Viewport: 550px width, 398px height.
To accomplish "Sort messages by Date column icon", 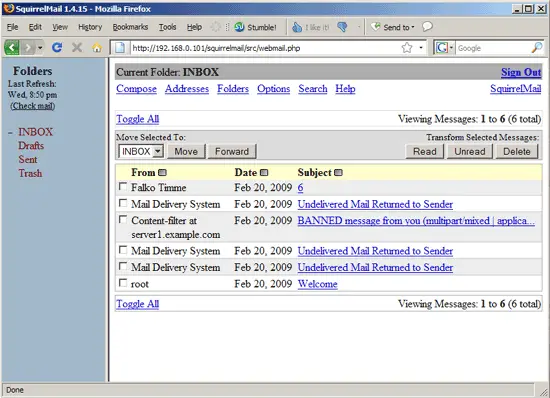I will click(x=264, y=173).
